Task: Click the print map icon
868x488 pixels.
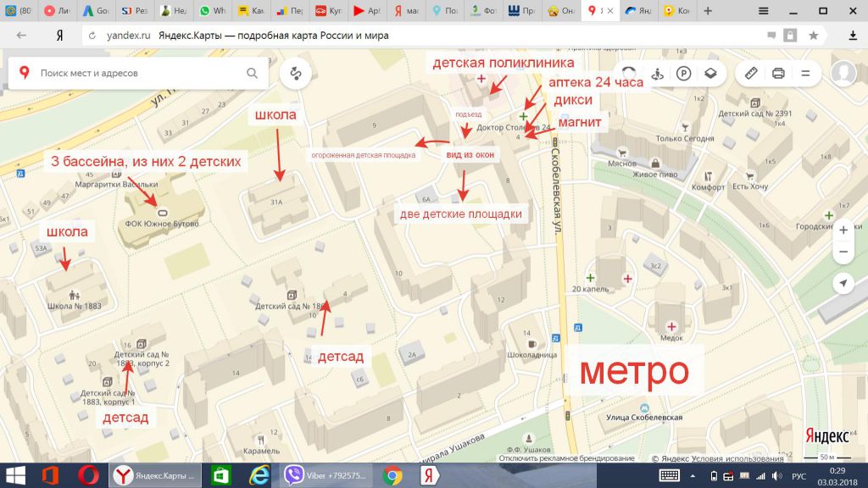Action: coord(778,74)
